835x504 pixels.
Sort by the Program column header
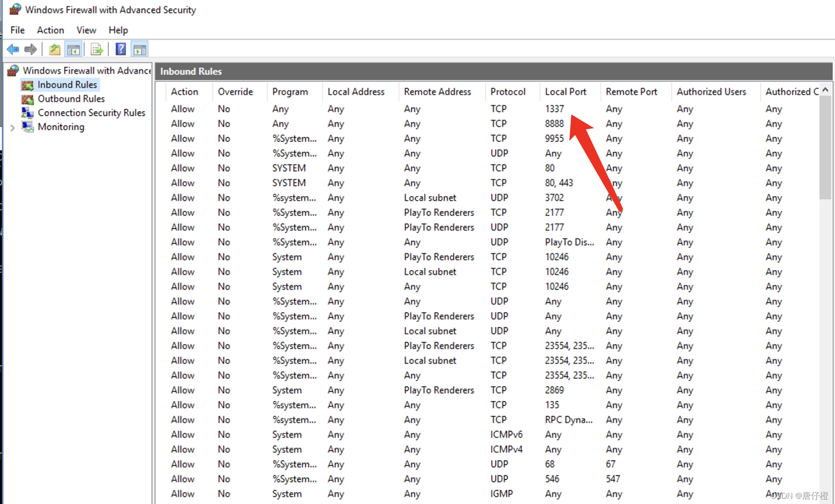pyautogui.click(x=290, y=92)
